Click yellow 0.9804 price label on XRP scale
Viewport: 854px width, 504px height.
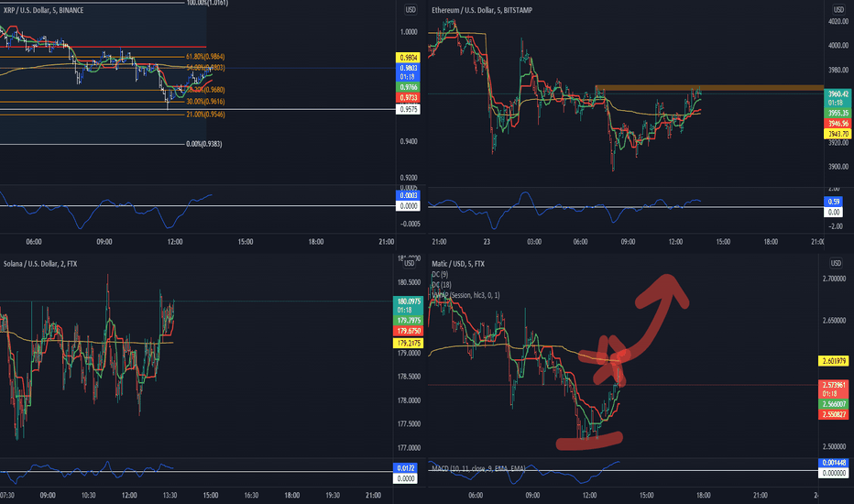tap(408, 58)
